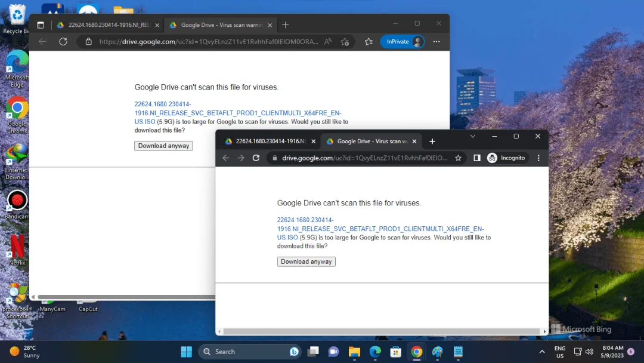644x363 pixels.
Task: Close the Virus scan warning tab in Edge
Action: click(x=270, y=25)
